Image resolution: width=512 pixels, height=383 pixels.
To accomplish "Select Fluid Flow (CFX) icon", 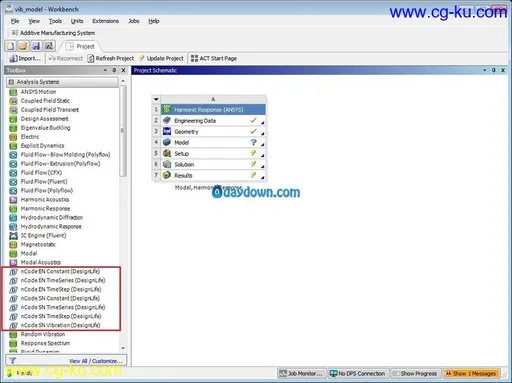I will 13,173.
